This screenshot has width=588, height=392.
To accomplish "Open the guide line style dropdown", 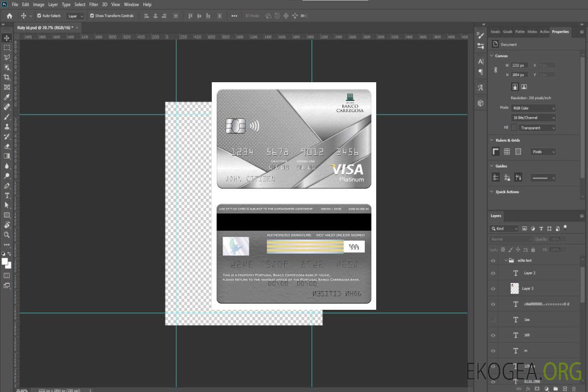I will coord(543,178).
